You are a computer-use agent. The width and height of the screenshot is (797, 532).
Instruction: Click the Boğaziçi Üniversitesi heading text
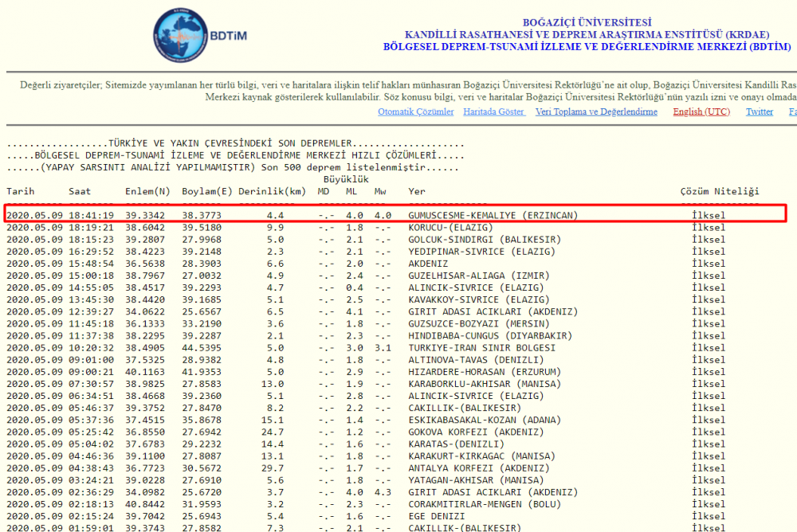(x=587, y=23)
